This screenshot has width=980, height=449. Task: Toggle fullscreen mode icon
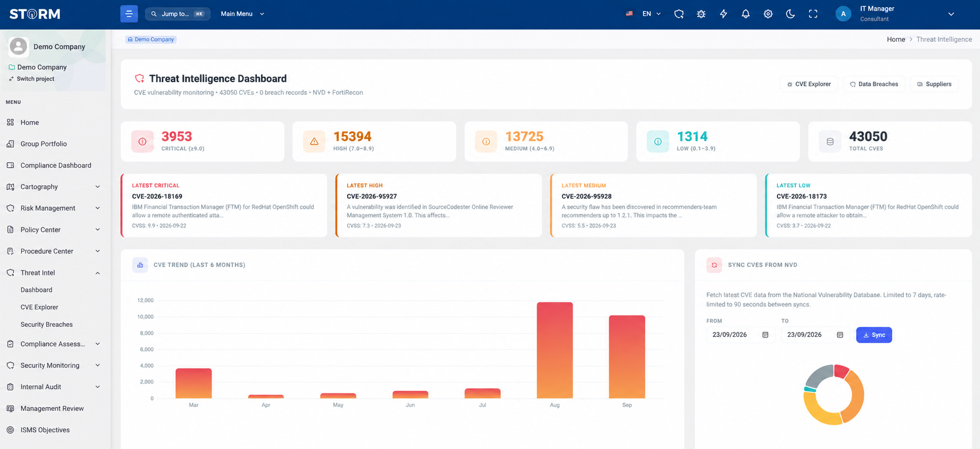click(x=813, y=14)
